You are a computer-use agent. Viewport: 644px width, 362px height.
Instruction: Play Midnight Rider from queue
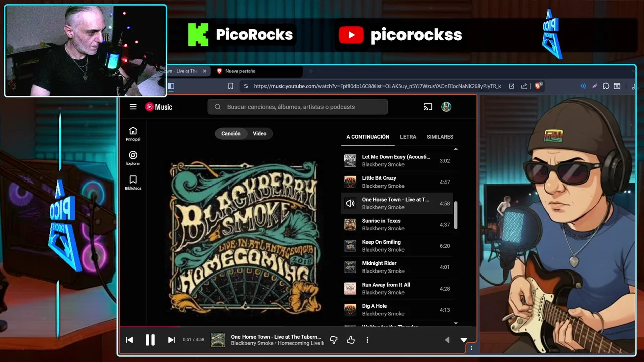(396, 267)
